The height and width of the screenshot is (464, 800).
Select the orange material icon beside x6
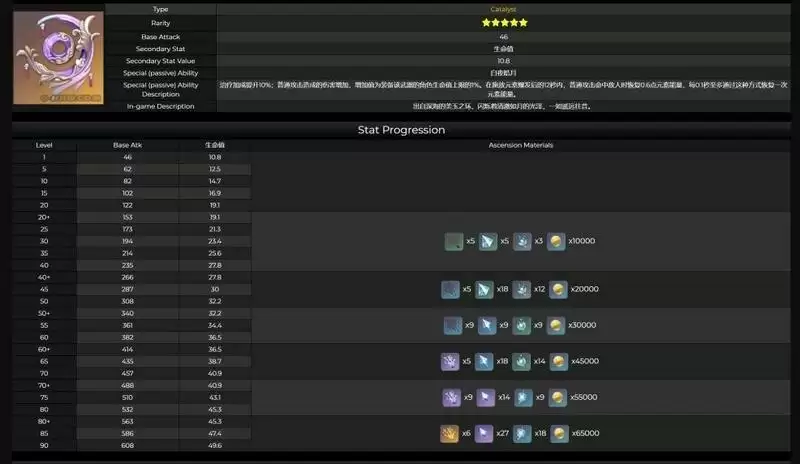pyautogui.click(x=450, y=433)
